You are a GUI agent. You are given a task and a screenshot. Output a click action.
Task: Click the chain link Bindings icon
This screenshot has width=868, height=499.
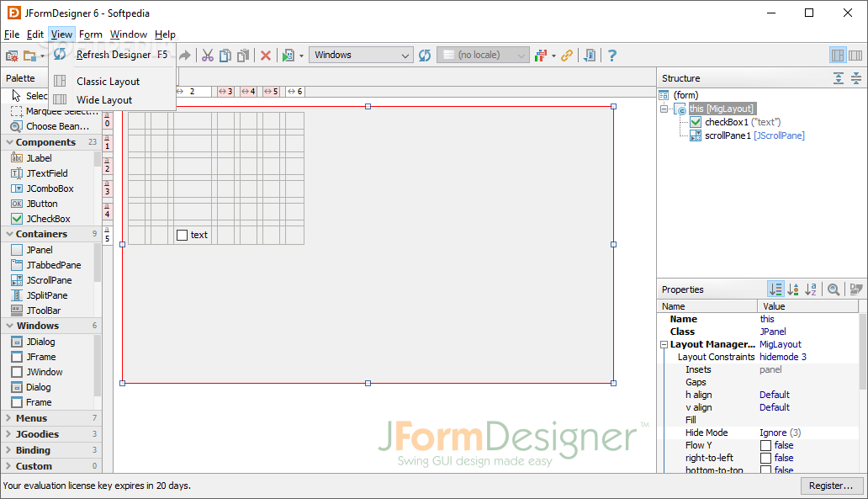point(566,56)
